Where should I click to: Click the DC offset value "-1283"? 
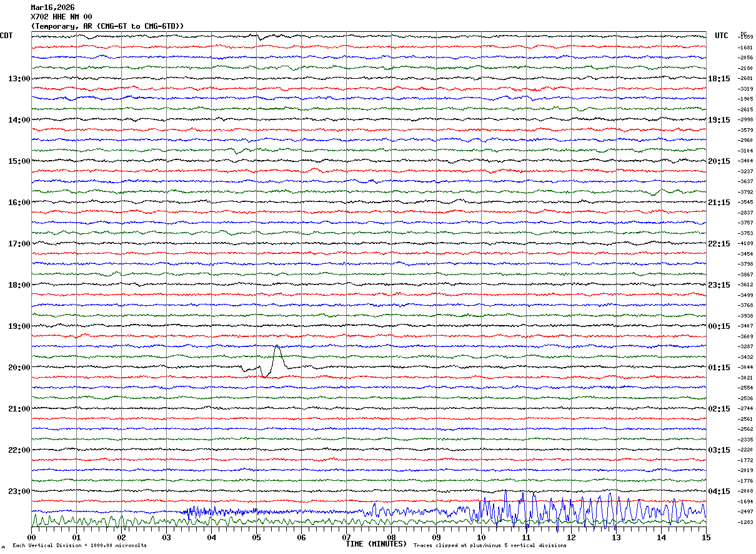tap(745, 522)
